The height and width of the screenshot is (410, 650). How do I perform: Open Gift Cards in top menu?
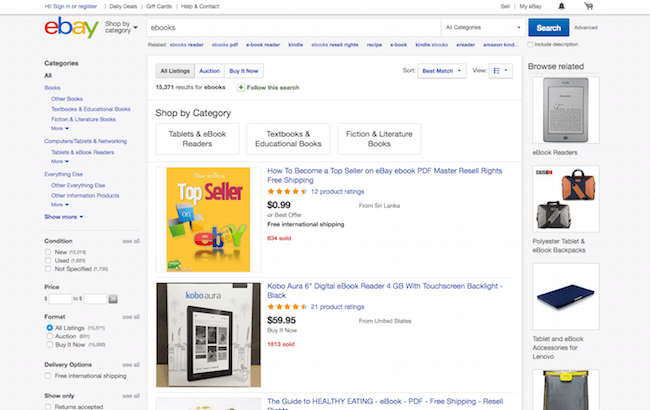click(x=159, y=6)
